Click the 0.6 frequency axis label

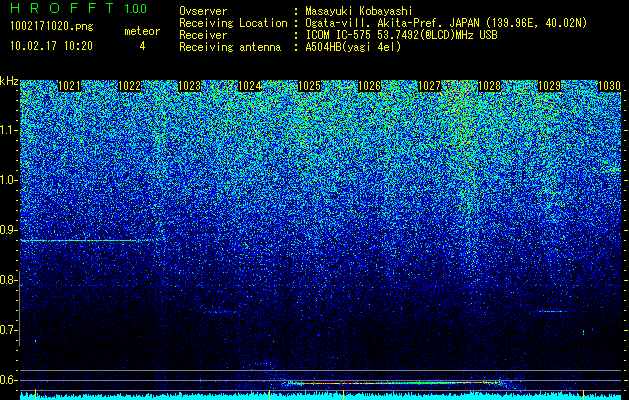pyautogui.click(x=9, y=380)
